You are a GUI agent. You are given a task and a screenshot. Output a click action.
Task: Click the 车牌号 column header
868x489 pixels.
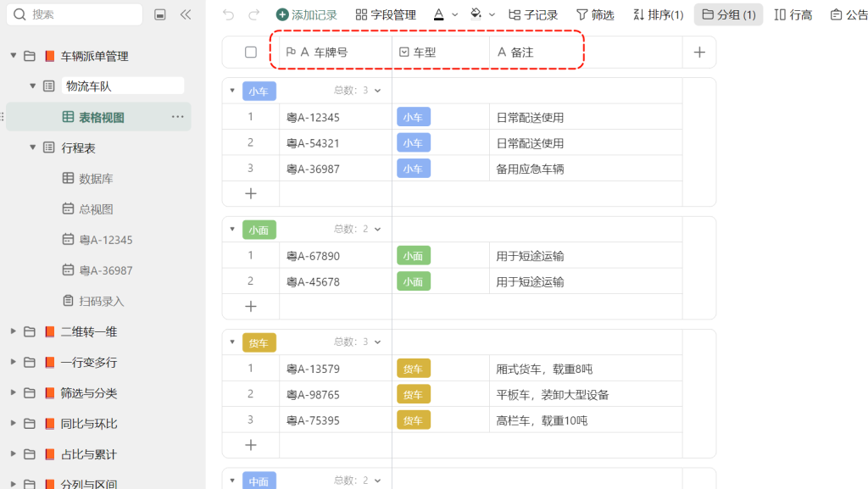[x=336, y=52]
